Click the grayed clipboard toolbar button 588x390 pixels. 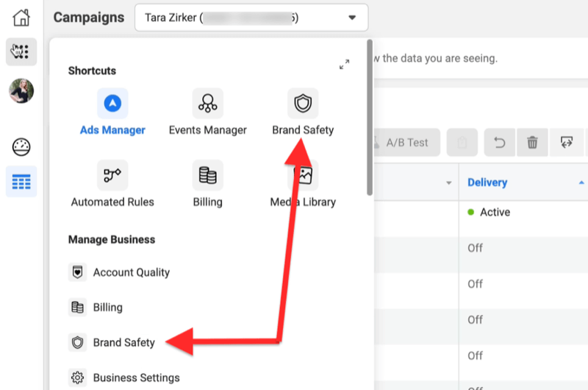point(462,142)
